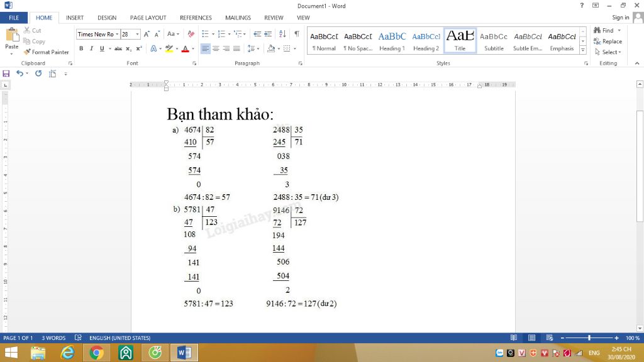The width and height of the screenshot is (644, 362).
Task: Switch to REFERENCES tab
Action: point(196,18)
